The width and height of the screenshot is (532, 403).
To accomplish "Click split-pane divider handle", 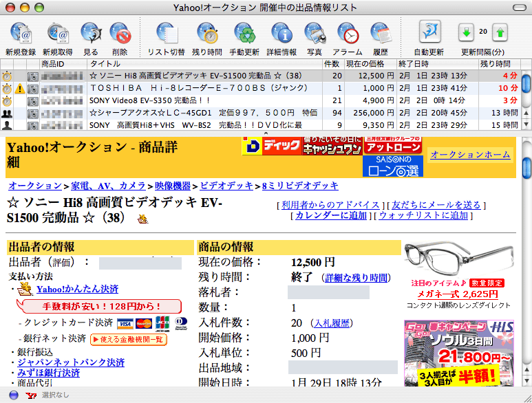I will click(266, 133).
